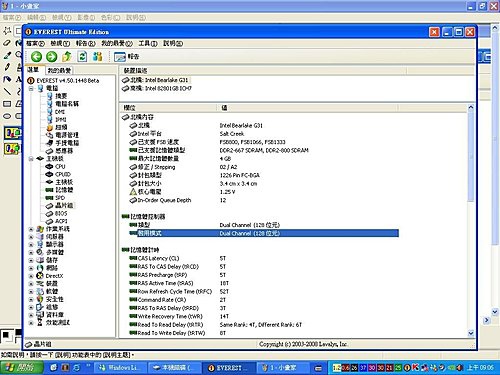
Task: Click the 核心電壓 warning-icon row
Action: (x=260, y=192)
